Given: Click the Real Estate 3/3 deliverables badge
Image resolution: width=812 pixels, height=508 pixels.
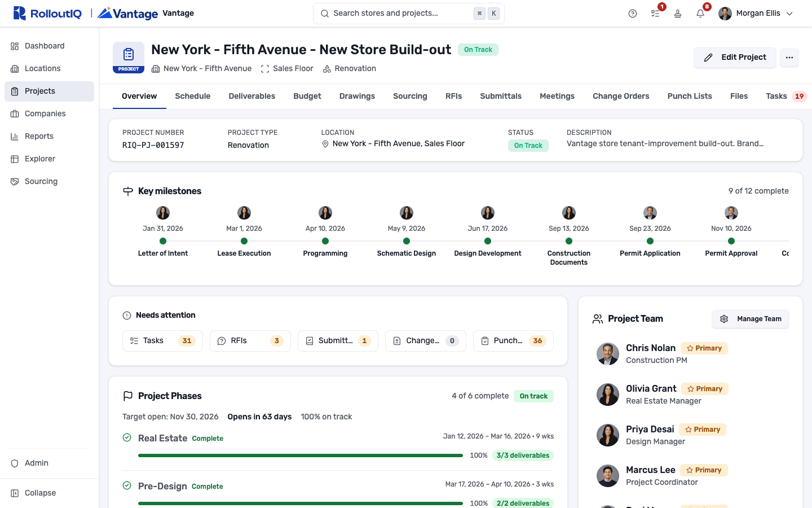Looking at the screenshot, I should [x=523, y=456].
